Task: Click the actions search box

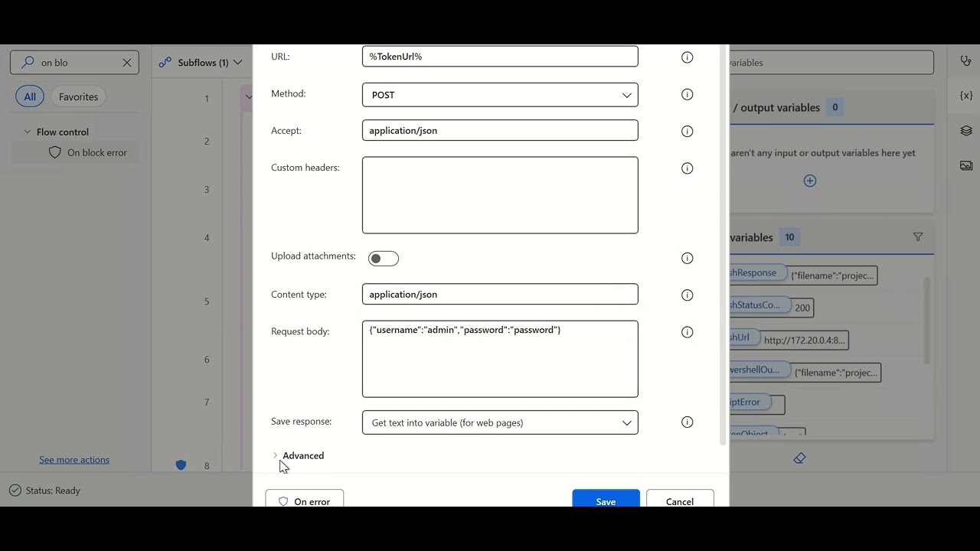Action: (74, 63)
